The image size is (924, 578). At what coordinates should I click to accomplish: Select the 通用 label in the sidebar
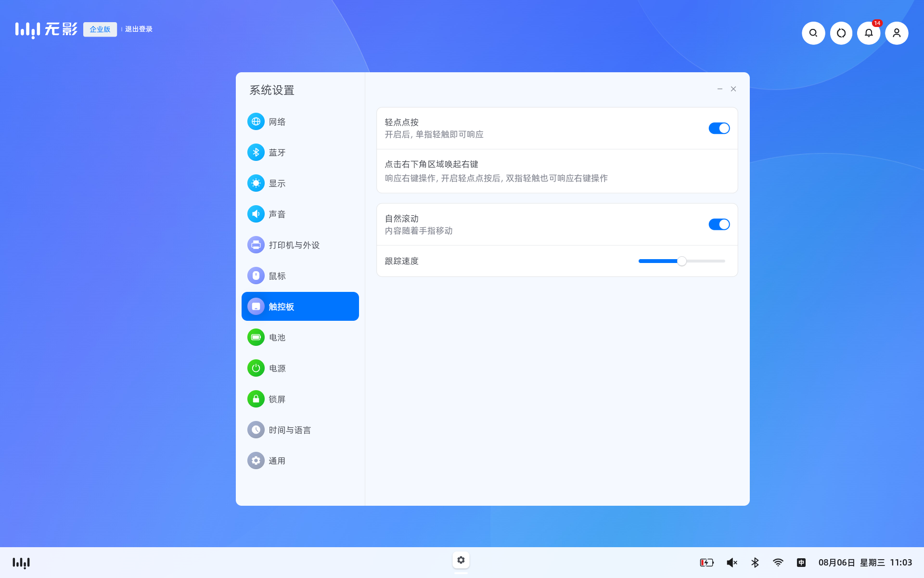277,461
